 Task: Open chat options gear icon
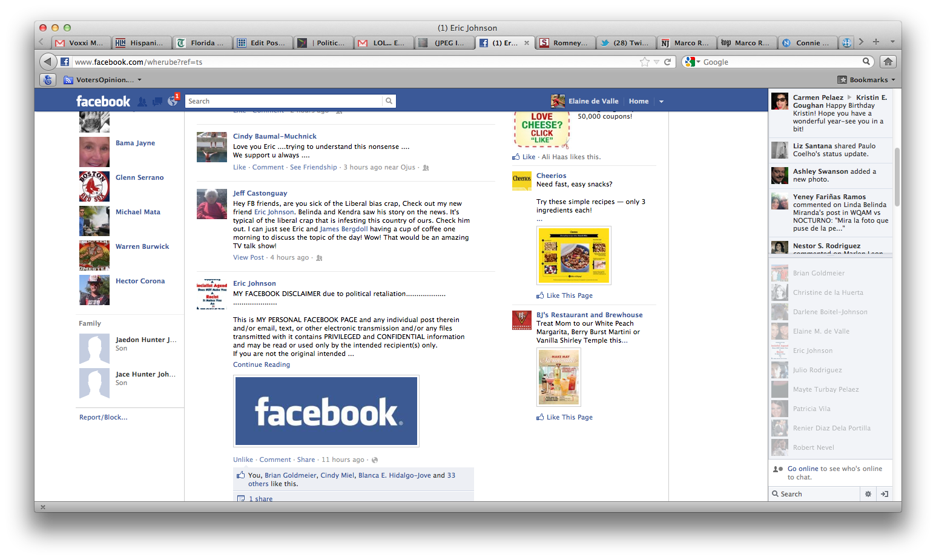(868, 494)
